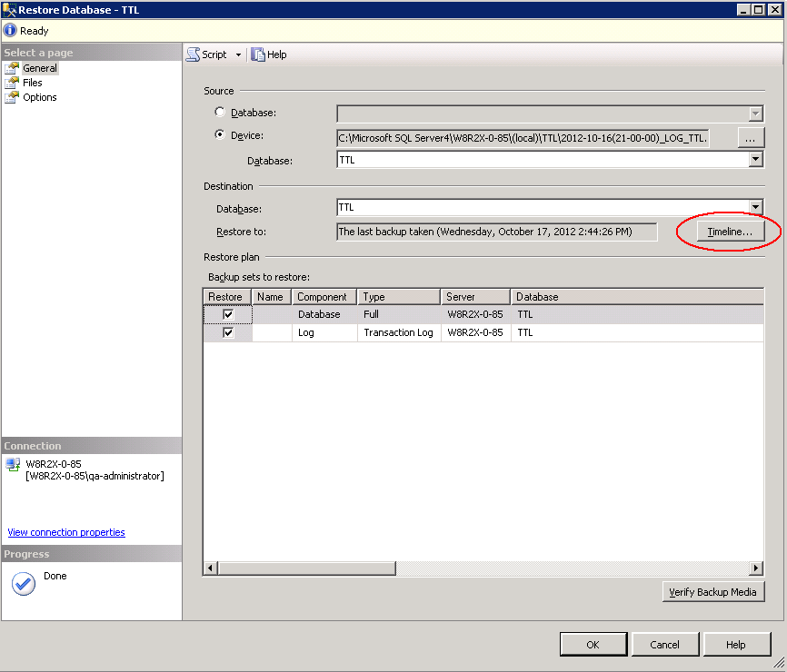Click the Script toolbar icon

tap(194, 54)
